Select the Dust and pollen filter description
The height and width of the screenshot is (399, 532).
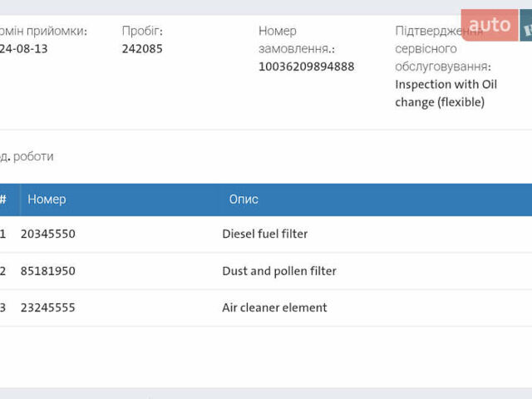[x=278, y=271]
